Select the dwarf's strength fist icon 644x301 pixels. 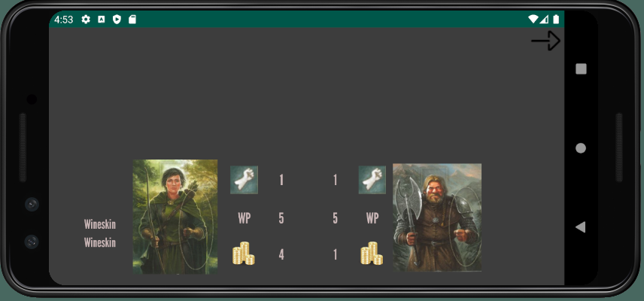(x=372, y=180)
